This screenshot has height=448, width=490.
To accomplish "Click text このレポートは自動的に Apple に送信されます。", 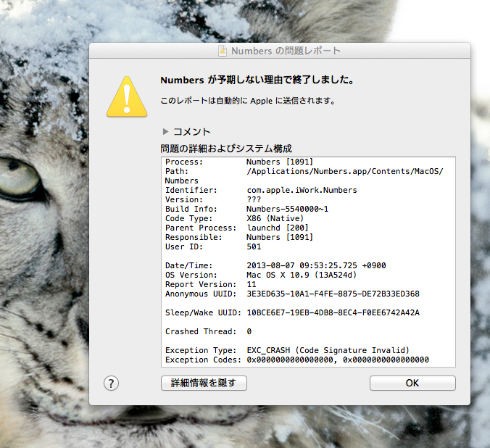I will click(x=248, y=101).
